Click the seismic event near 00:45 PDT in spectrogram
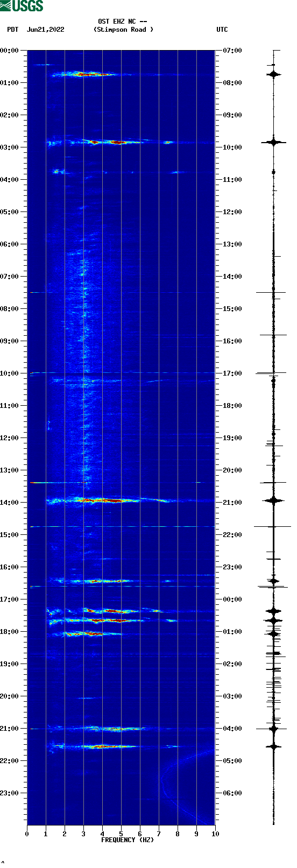Screen dimensions: 297x868 click(86, 74)
